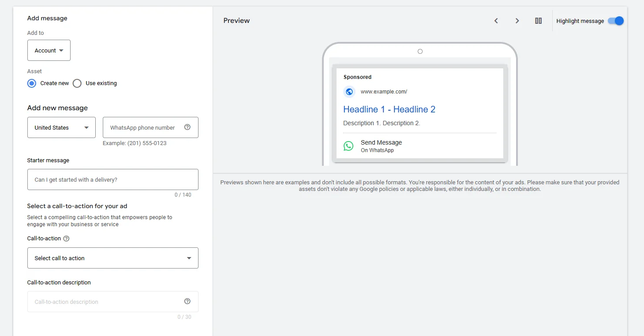Viewport: 644px width, 336px height.
Task: Open the WhatsApp phone number help tooltip
Action: click(x=187, y=127)
